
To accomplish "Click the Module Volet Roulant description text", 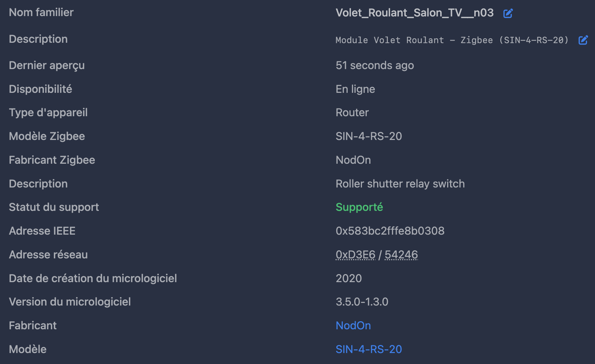I will 452,40.
